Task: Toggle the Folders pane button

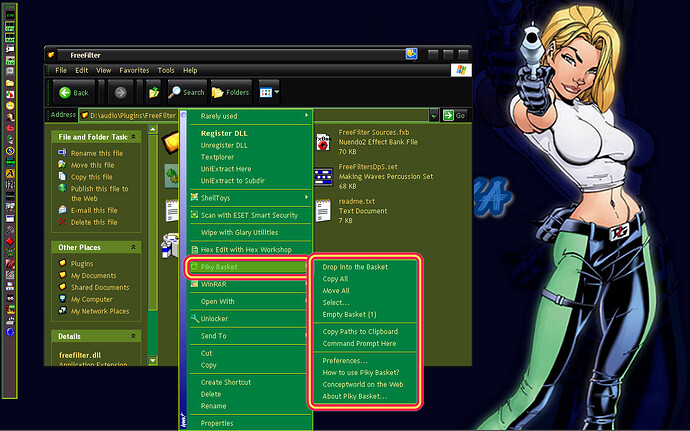Action: point(229,93)
